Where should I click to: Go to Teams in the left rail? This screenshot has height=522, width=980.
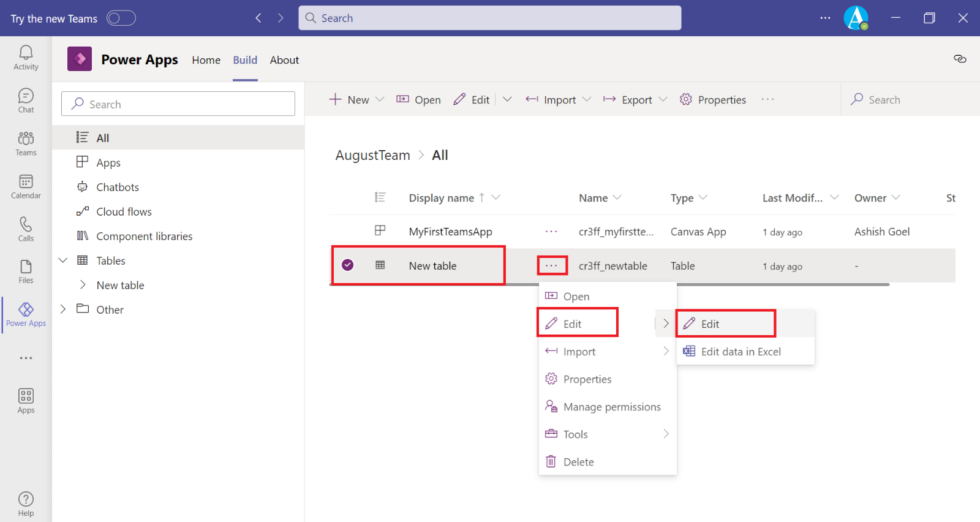point(26,143)
